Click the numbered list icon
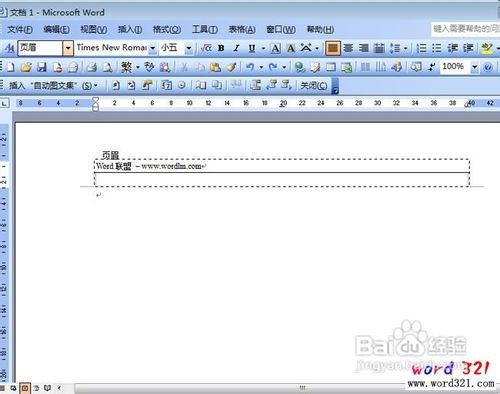Screen dimensions: 500x394 pos(421,48)
